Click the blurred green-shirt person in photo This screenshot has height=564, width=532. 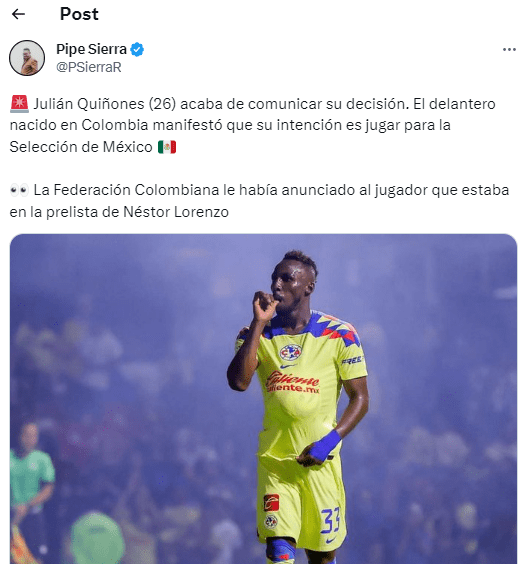tap(32, 478)
